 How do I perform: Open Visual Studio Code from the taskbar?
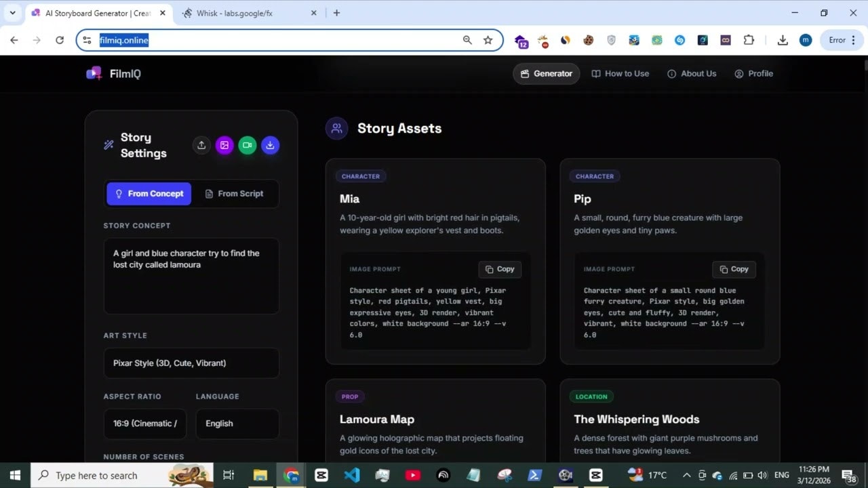(x=352, y=475)
